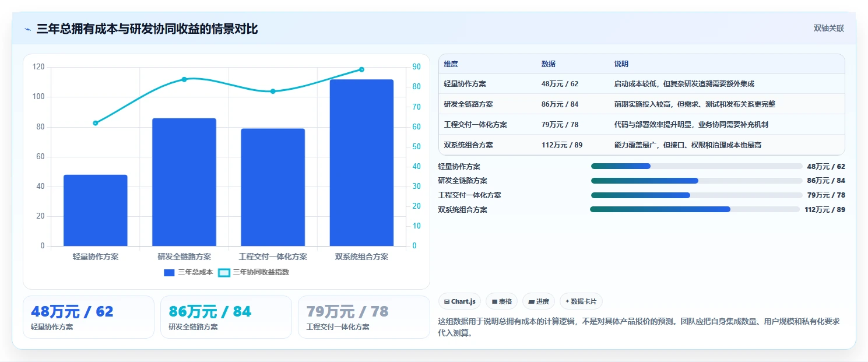Click the 双系统组合方案 progress bar
The height and width of the screenshot is (362, 868).
coord(695,209)
